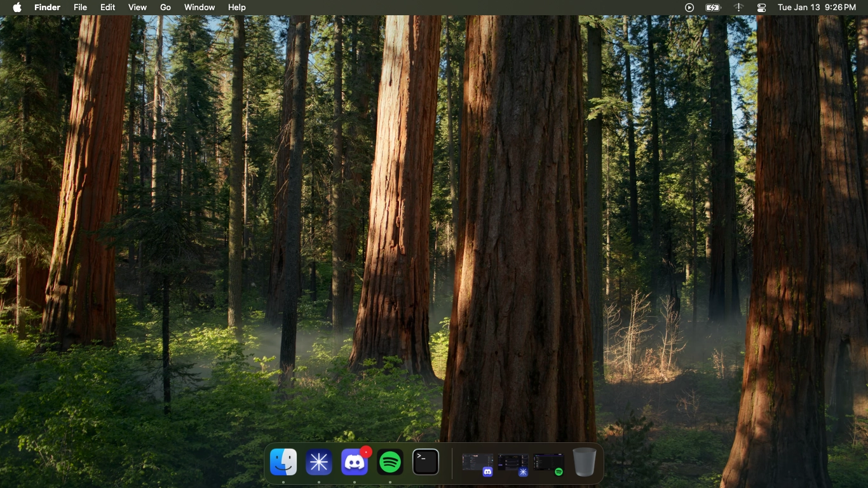Click the Now Playing menu bar icon
This screenshot has height=488, width=868.
pos(689,8)
